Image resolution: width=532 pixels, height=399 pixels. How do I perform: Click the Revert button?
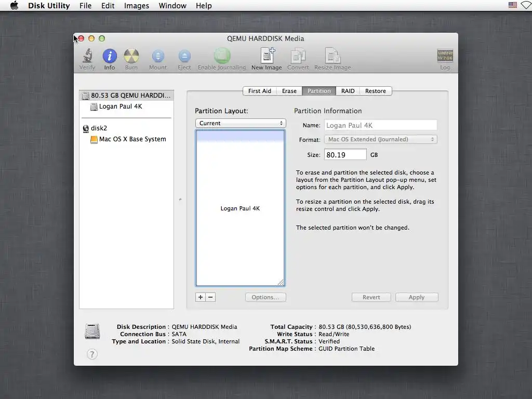[371, 297]
